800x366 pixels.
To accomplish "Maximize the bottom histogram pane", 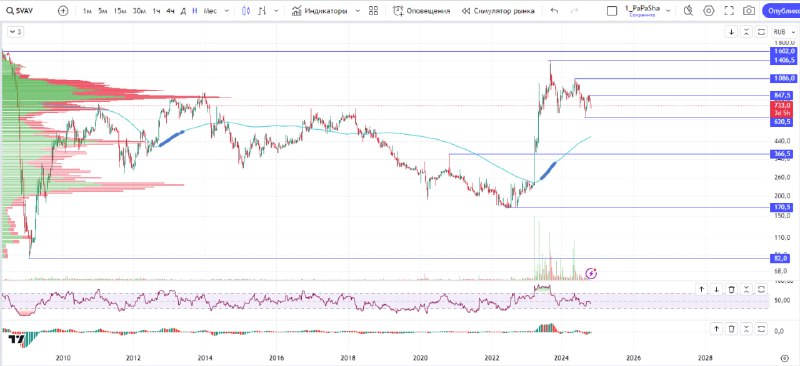I will point(761,329).
